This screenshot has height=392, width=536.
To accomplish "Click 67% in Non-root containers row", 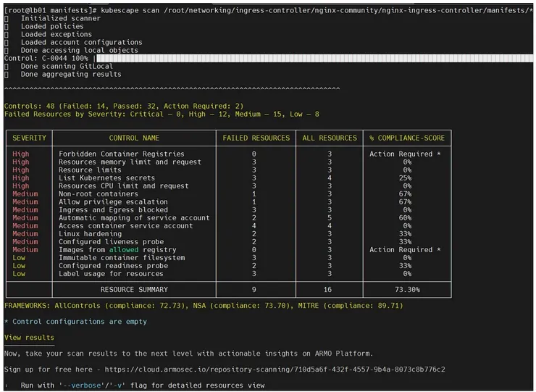I will pos(405,194).
